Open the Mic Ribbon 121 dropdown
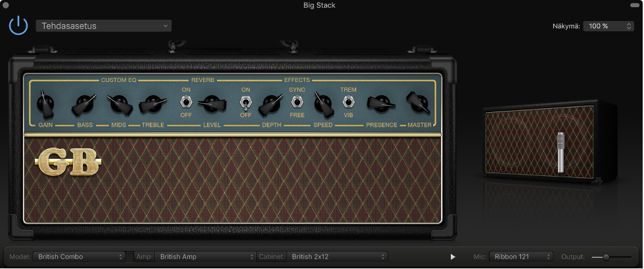The image size is (644, 269). (521, 257)
